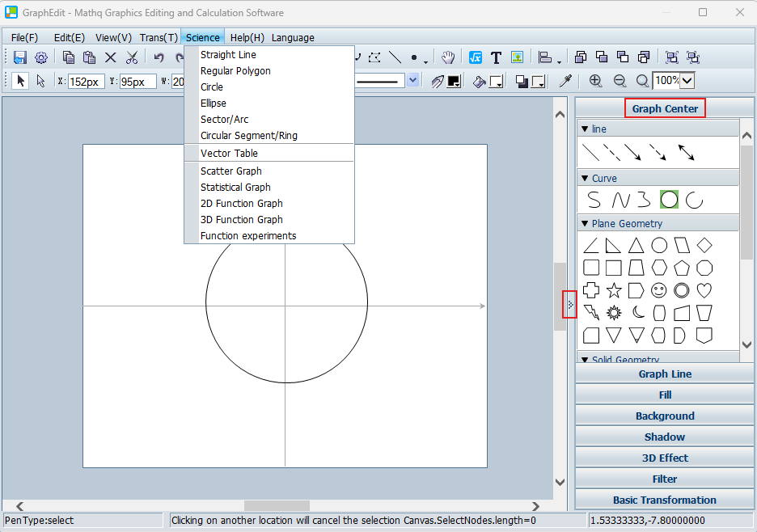Open the settings gear icon

[x=41, y=58]
